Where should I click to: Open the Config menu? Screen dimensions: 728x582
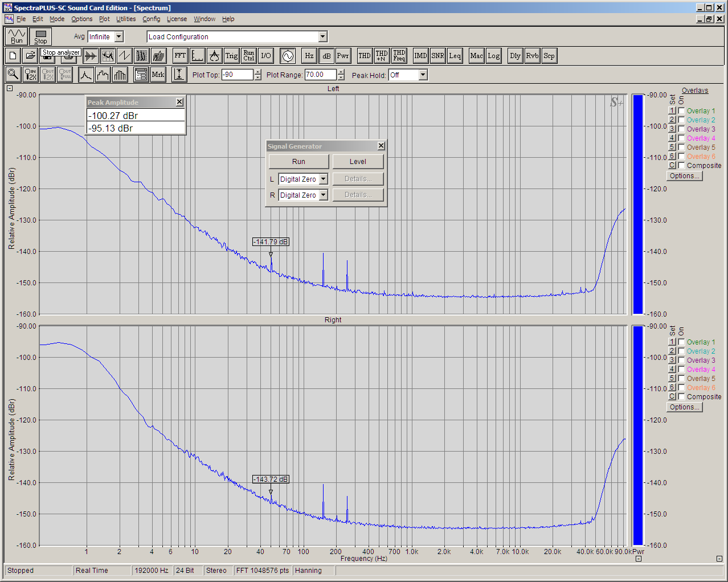(x=151, y=19)
